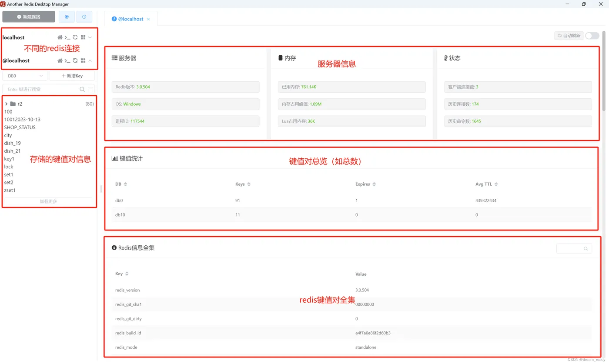
Task: Open the console for the @localhost connection
Action: click(67, 60)
